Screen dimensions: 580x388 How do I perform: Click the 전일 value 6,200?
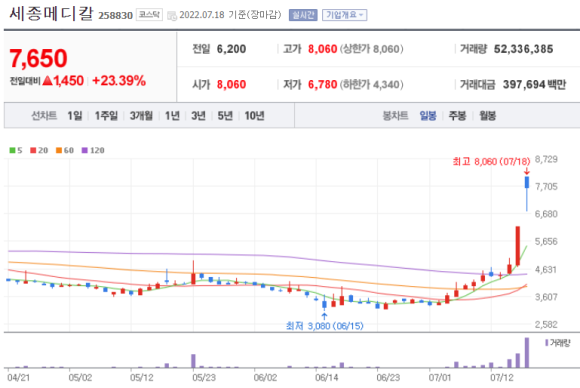click(231, 49)
